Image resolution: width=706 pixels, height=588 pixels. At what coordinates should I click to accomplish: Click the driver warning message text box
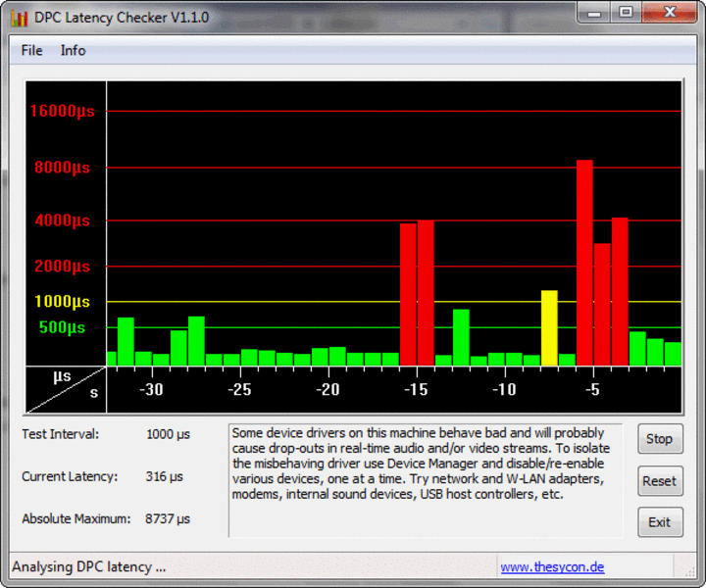point(426,480)
